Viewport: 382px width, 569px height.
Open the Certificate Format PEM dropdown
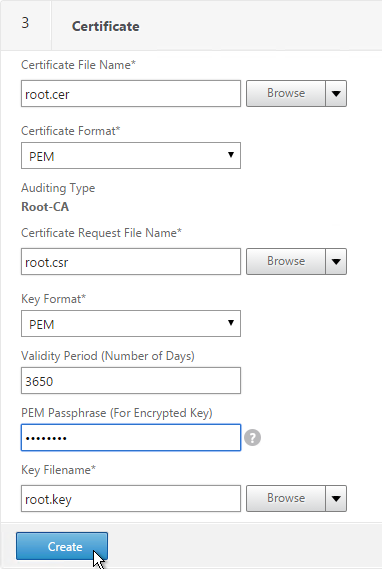(x=131, y=156)
